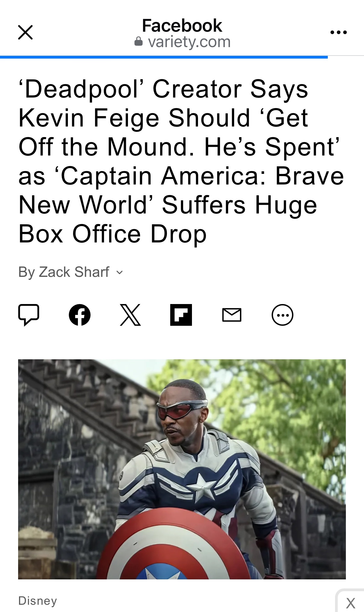Tap the lock icon beside variety.com
Image resolution: width=364 pixels, height=612 pixels.
tap(138, 41)
